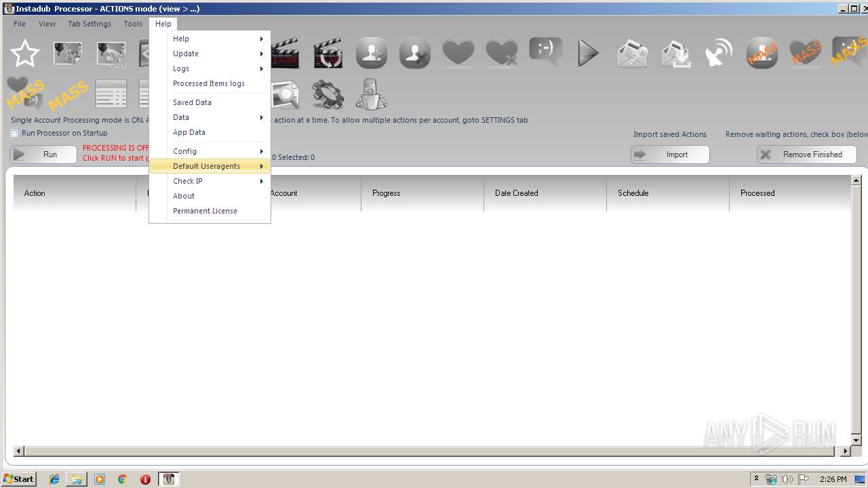Click the vertical scrollbar down arrow
Screen dimensions: 868x488
pos(856,441)
